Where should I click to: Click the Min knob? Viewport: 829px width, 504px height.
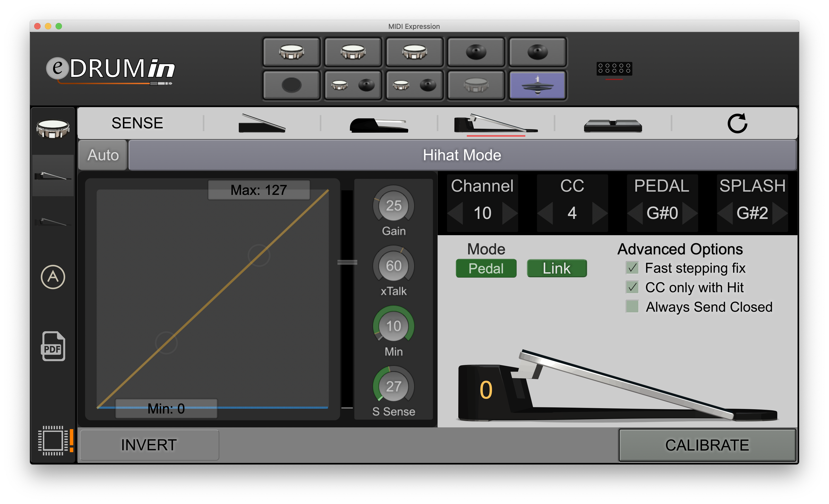[x=393, y=326]
